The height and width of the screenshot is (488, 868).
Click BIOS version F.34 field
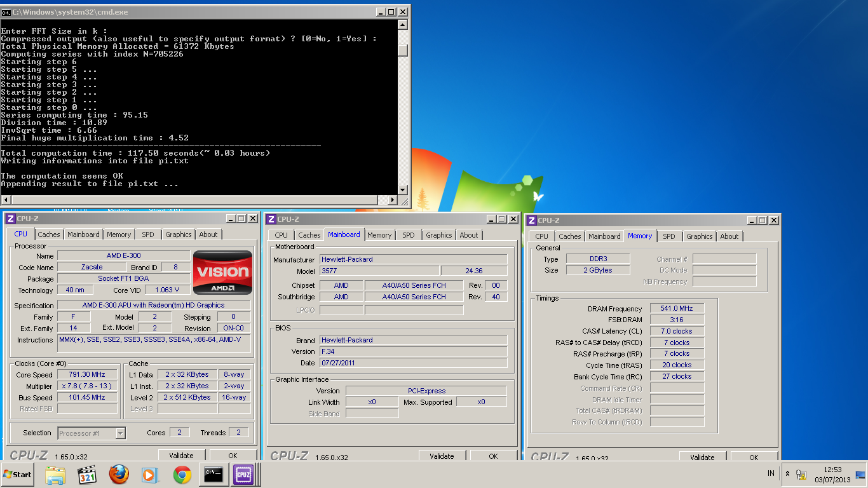pos(413,351)
